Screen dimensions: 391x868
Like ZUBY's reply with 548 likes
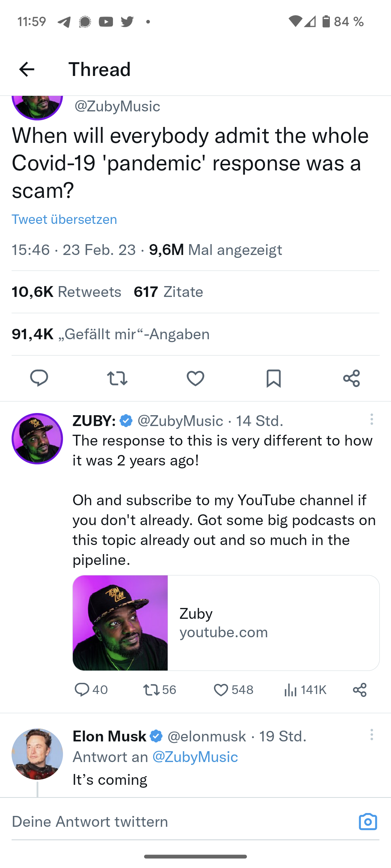point(221,690)
